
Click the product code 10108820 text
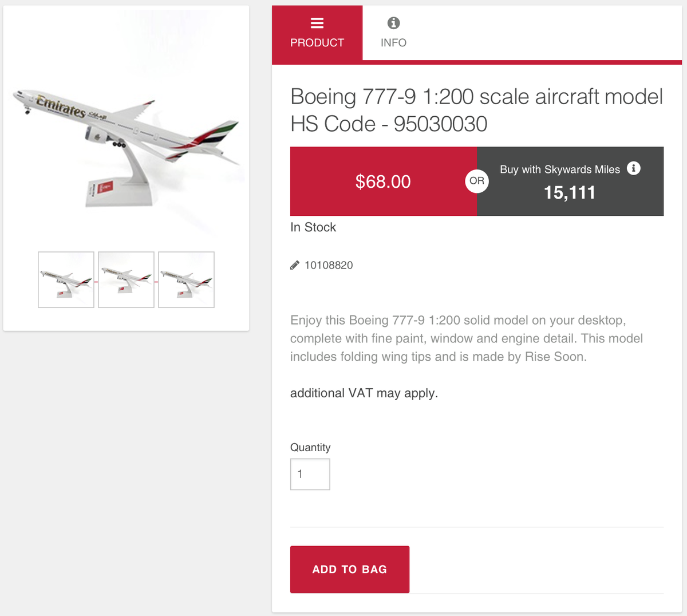point(329,265)
